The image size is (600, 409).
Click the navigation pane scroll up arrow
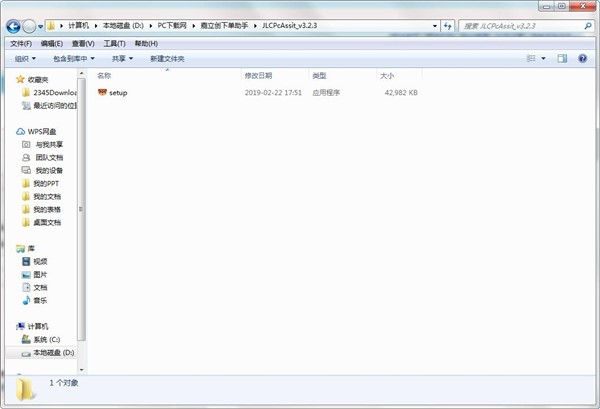[81, 73]
